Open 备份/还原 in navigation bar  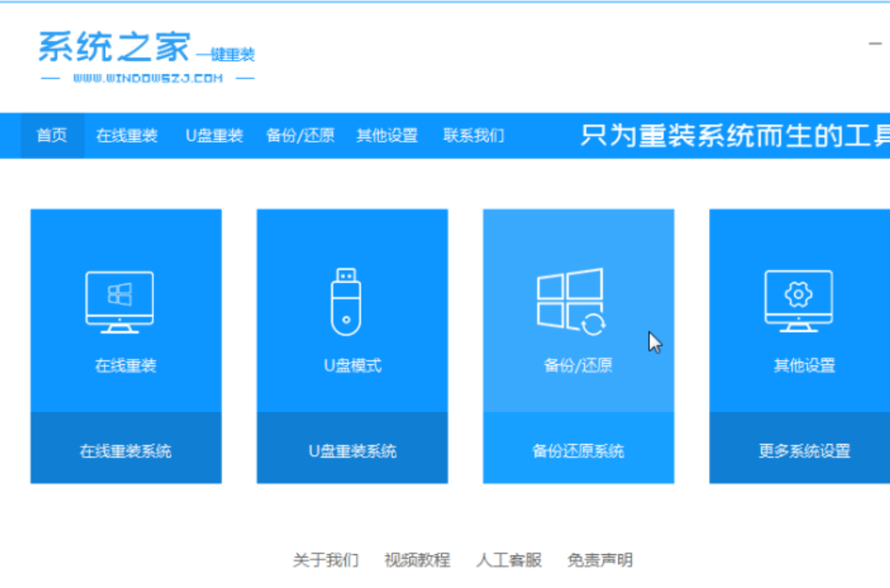[300, 136]
